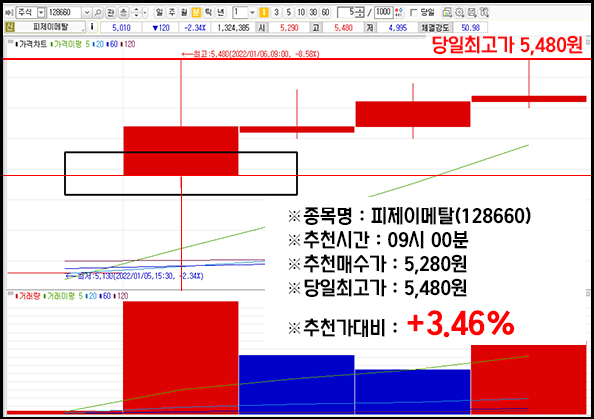The width and height of the screenshot is (594, 419).
Task: Click the rightmost chart tools icon
Action: coord(484,13)
